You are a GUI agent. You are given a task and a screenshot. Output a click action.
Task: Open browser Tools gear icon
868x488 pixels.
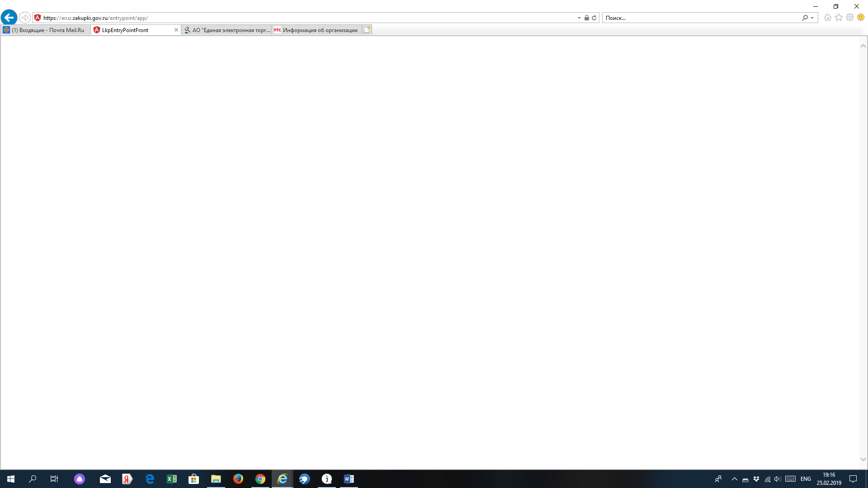850,18
